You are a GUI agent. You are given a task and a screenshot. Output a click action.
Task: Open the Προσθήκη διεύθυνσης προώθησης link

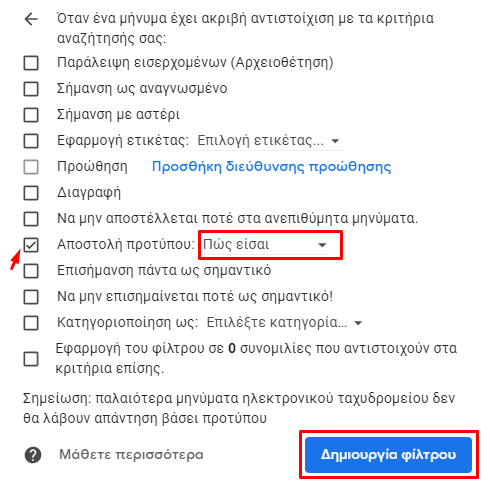(x=271, y=167)
